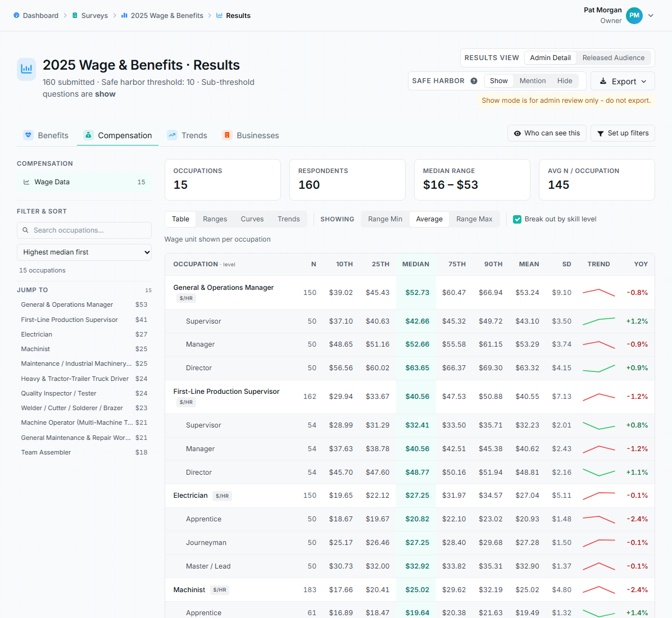Click the Surveys breadcrumb icon
The image size is (672, 618).
tap(75, 15)
